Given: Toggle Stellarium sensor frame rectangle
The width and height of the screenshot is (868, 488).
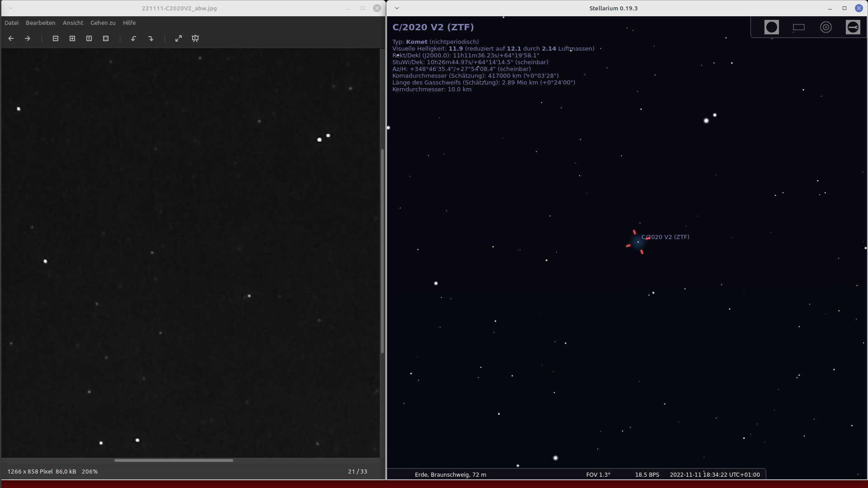Looking at the screenshot, I should click(x=799, y=27).
